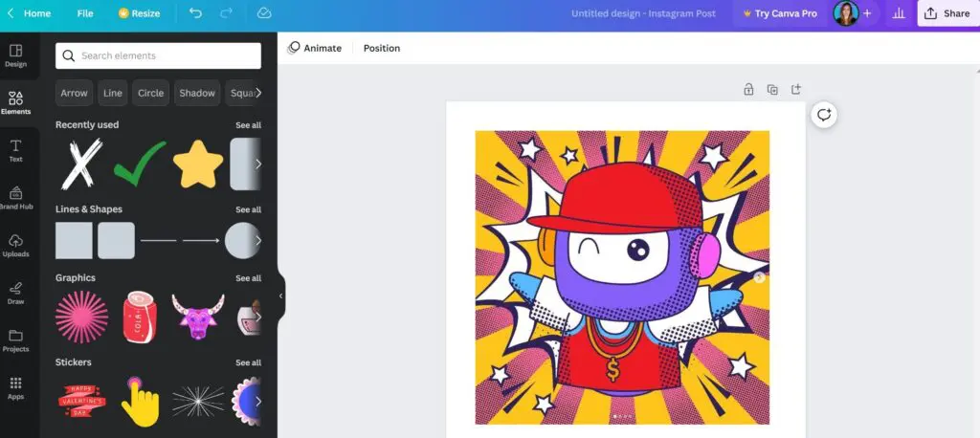Click the redo arrow
980x438 pixels.
(227, 13)
